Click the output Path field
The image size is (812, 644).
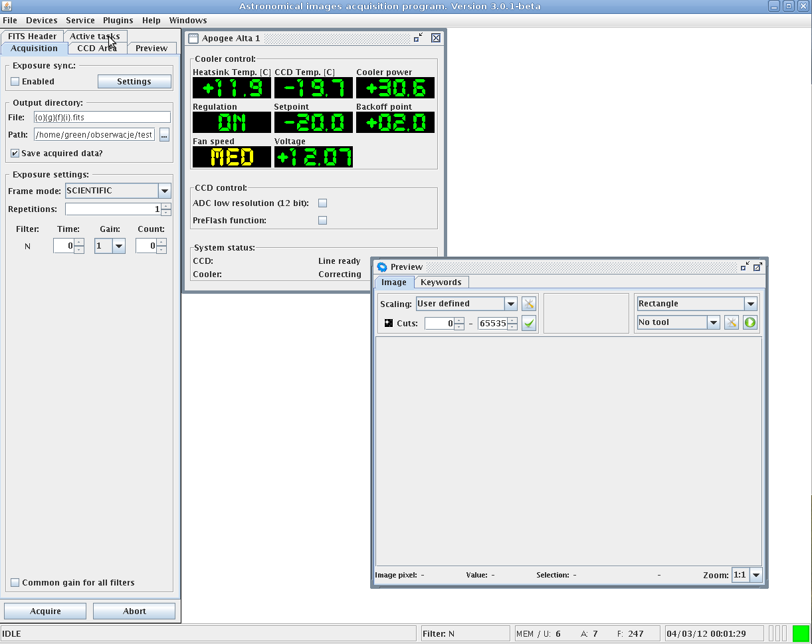coord(95,135)
